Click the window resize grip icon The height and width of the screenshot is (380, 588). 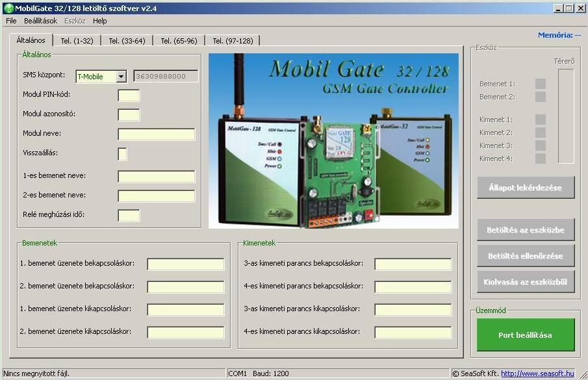coord(583,374)
